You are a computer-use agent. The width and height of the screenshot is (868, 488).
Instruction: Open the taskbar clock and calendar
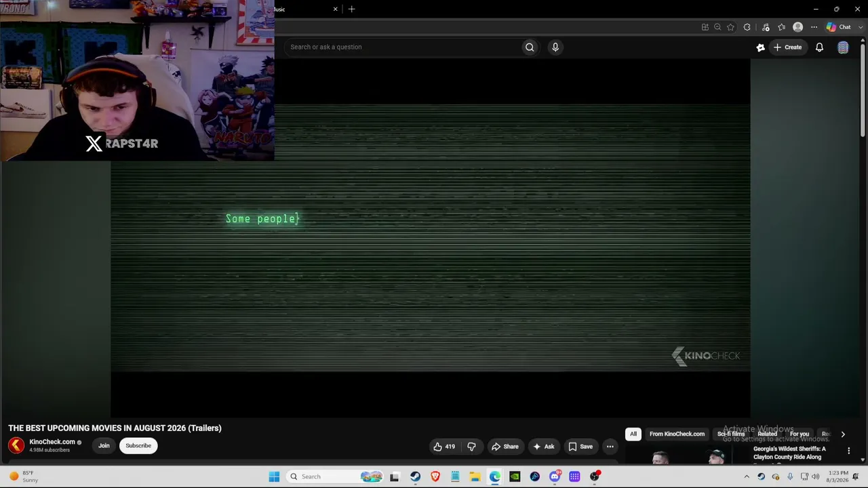[838, 476]
